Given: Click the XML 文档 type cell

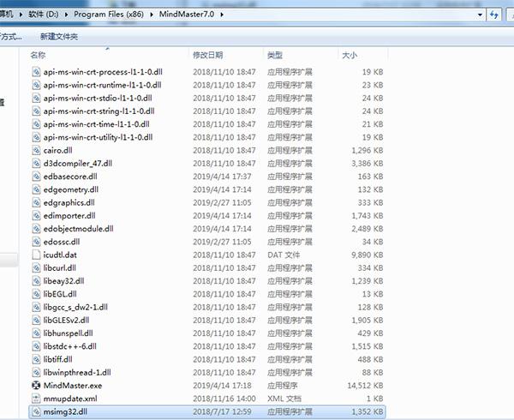Looking at the screenshot, I should 284,399.
